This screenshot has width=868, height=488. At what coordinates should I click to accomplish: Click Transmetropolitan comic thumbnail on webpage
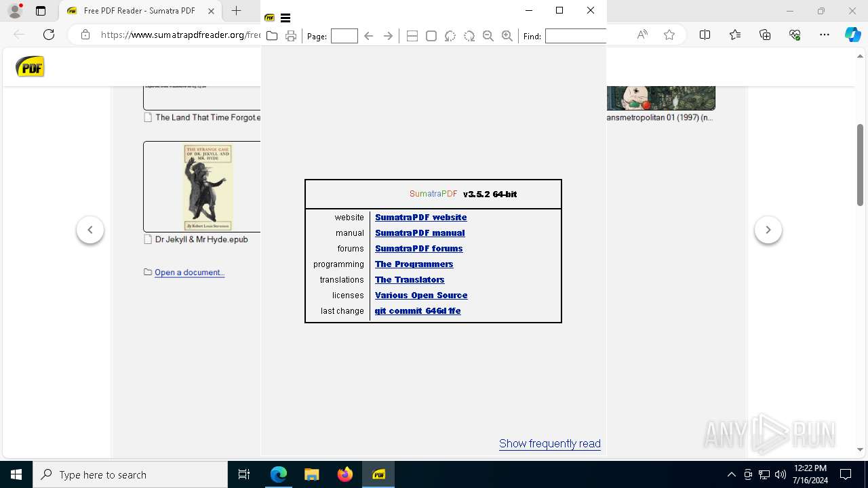click(x=661, y=98)
